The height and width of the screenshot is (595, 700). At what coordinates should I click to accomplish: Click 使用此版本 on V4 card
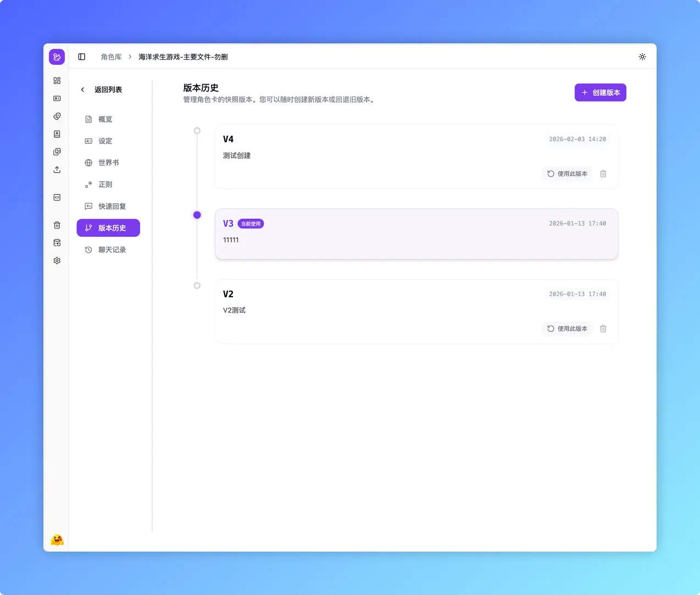567,174
